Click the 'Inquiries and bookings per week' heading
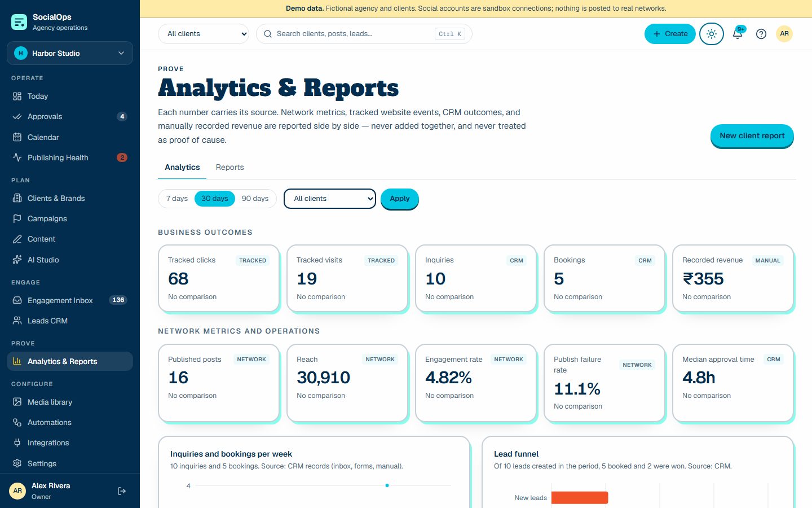812x508 pixels. coord(231,454)
